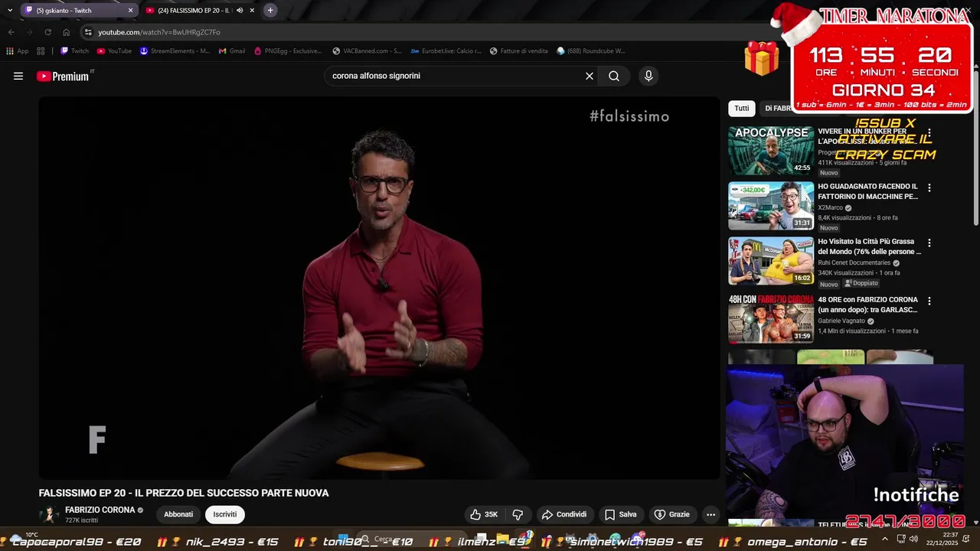
Task: Open title 'Ho Visitato la Città Più Grassa'
Action: [868, 246]
